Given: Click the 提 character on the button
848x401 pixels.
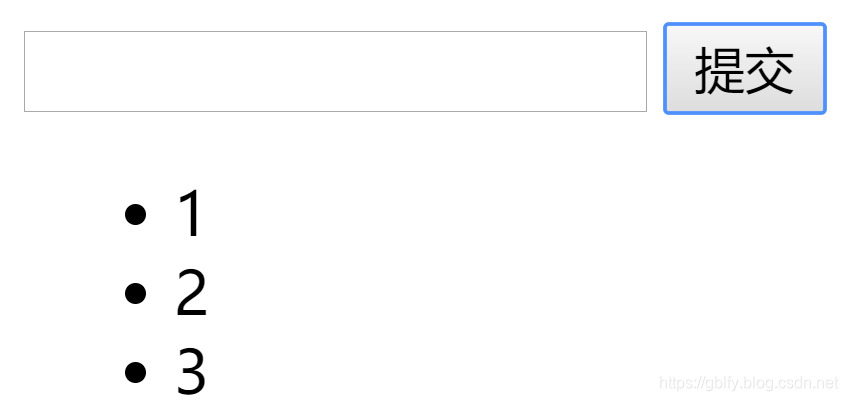Looking at the screenshot, I should click(x=719, y=70).
